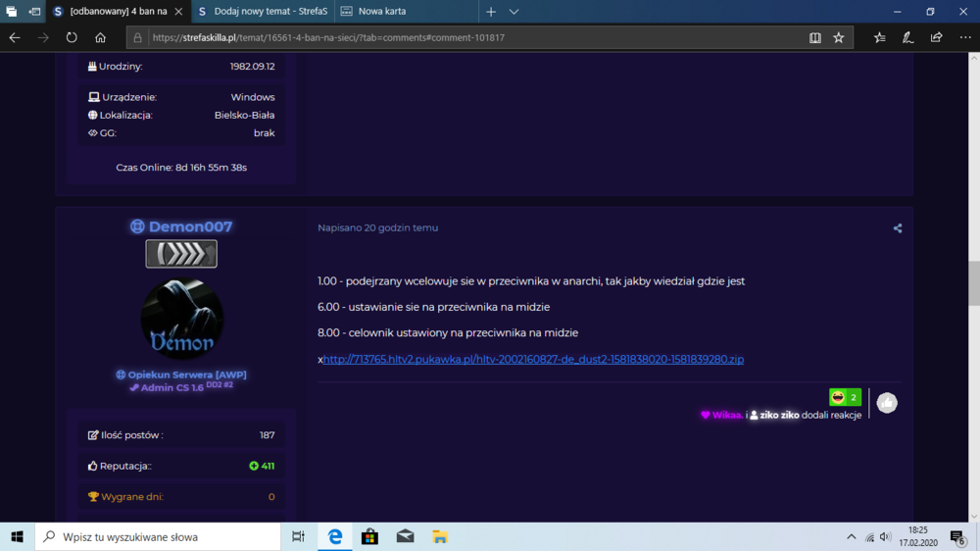Image resolution: width=980 pixels, height=551 pixels.
Task: Show tabs you've set aside
Action: 11,11
